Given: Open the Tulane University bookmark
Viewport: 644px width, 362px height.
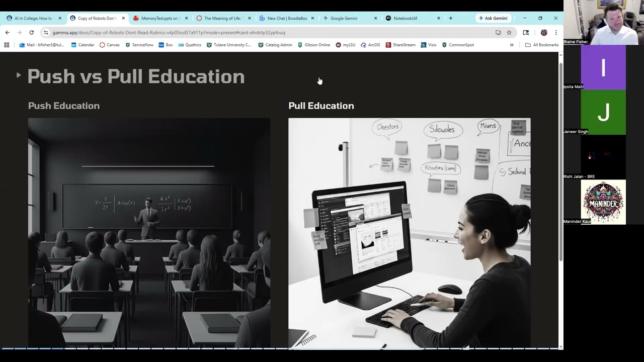Looking at the screenshot, I should 228,45.
